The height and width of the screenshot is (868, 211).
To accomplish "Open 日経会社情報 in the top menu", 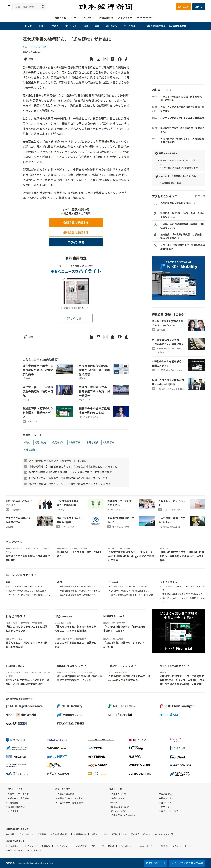I will 106,18.
